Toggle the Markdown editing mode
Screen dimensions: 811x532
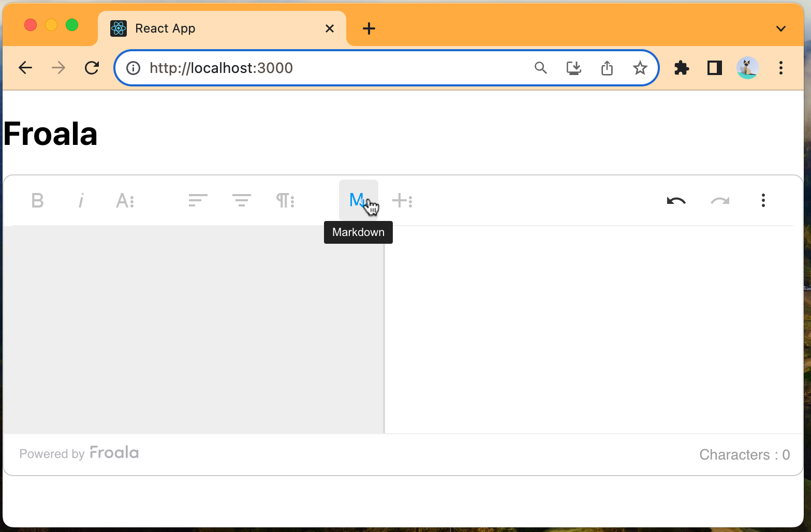coord(358,200)
